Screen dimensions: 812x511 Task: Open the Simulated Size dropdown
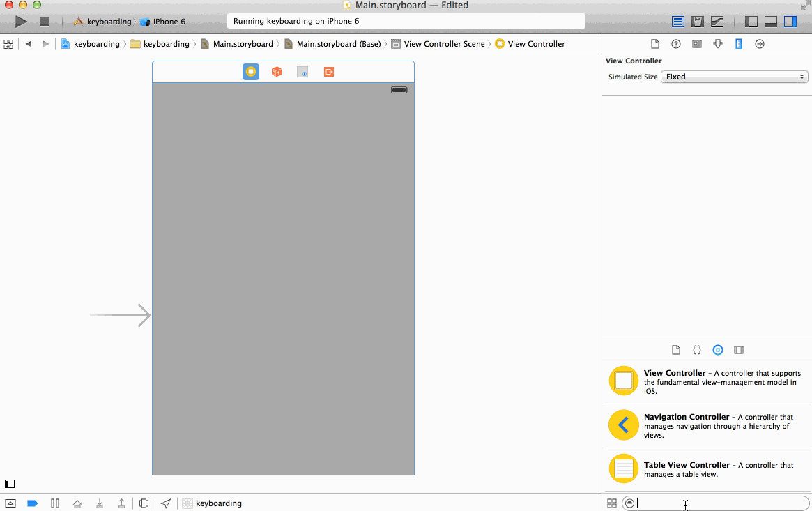(x=735, y=77)
